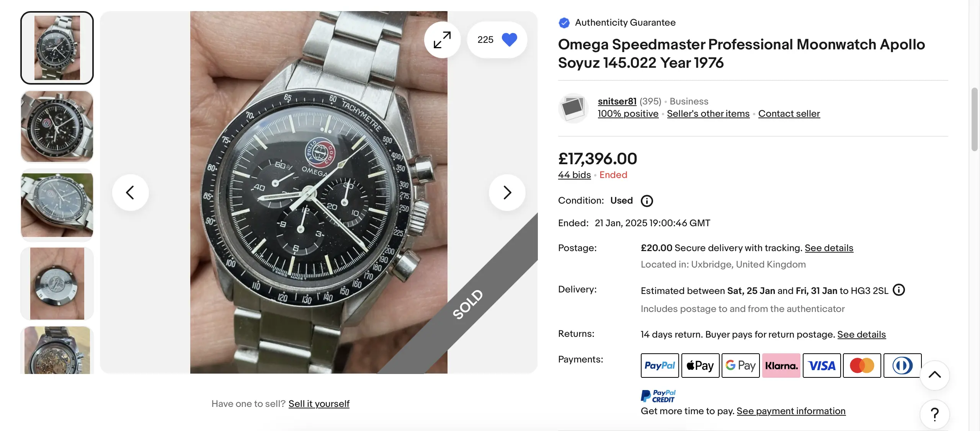Show the previous gallery image

coord(130,193)
